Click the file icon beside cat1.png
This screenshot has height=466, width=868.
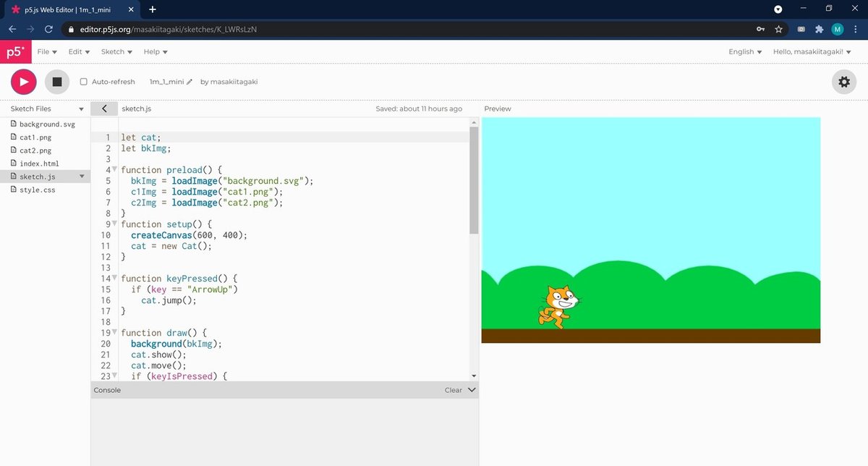[x=13, y=137]
